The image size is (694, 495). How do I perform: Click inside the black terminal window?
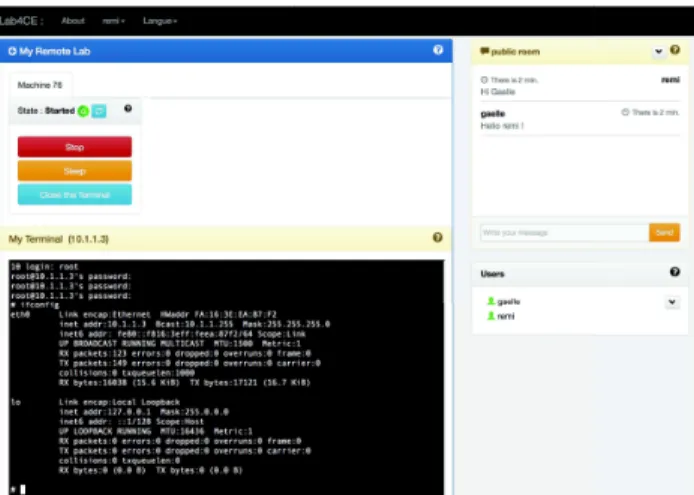click(x=226, y=377)
